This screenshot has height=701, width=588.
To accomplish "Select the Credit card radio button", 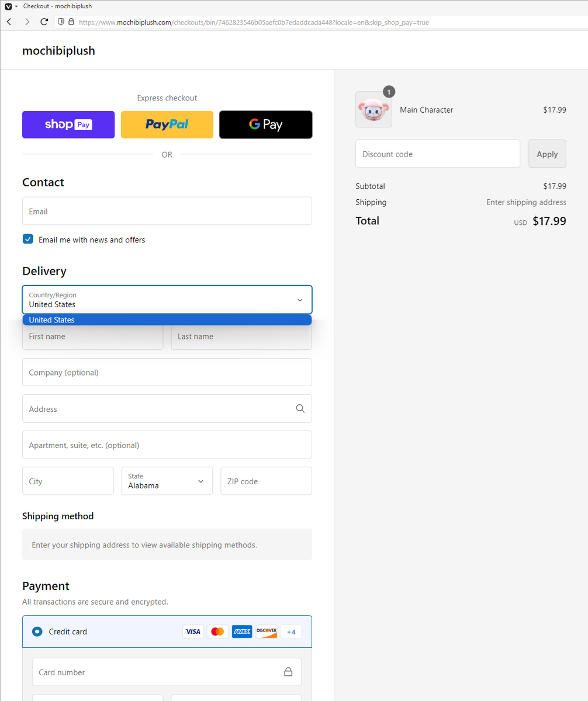I will coord(37,631).
